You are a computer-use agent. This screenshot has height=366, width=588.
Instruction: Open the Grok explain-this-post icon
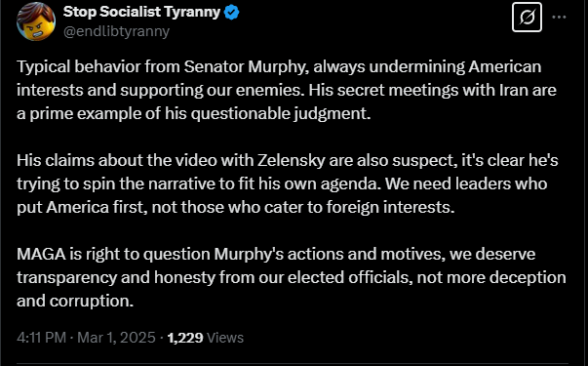[x=527, y=17]
